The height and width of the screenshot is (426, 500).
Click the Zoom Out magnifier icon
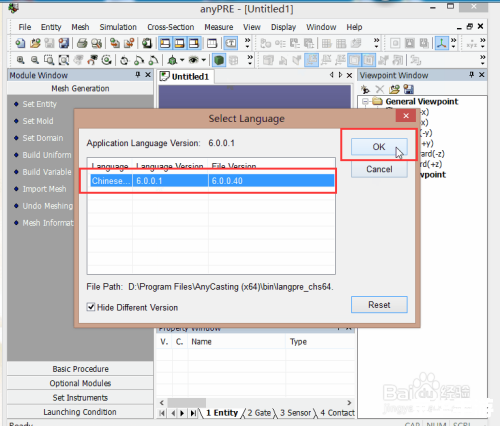[x=35, y=60]
